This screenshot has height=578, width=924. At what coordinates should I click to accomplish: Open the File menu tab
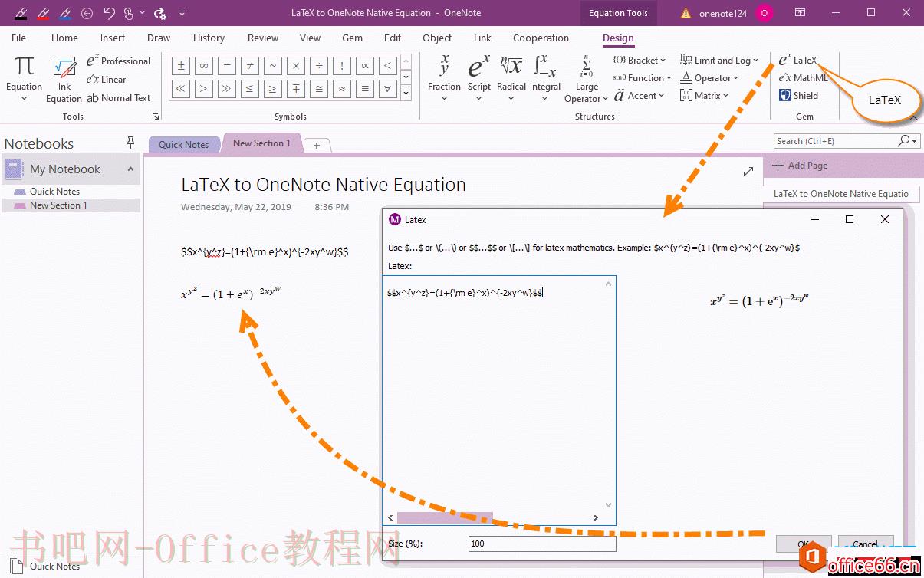point(19,38)
